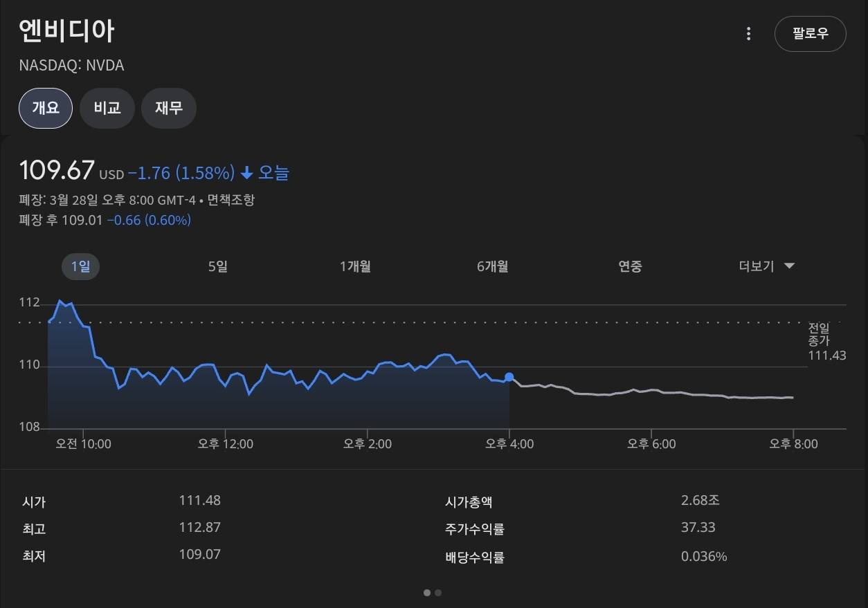Switch chart range to 5일
Screen dimensions: 868x608
coord(218,266)
